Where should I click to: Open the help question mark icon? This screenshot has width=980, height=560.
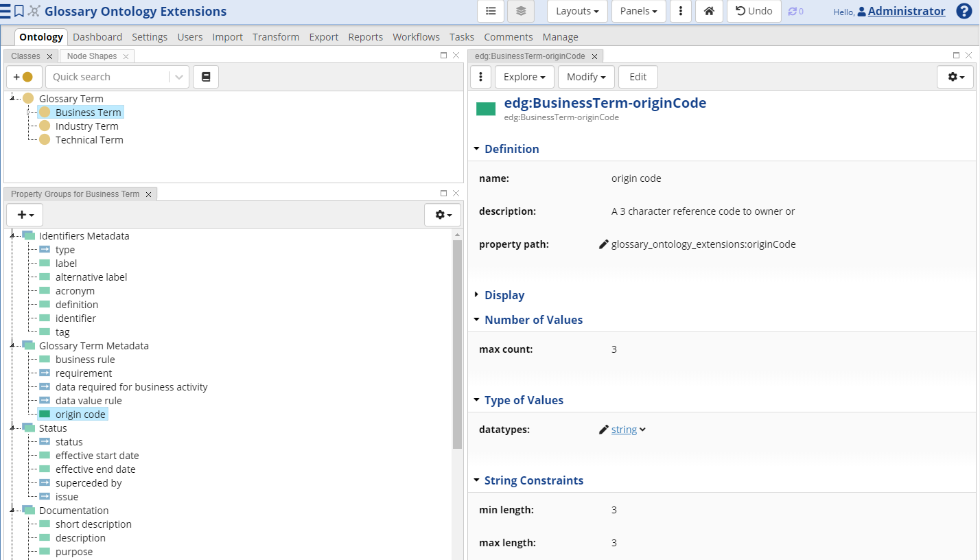tap(964, 11)
